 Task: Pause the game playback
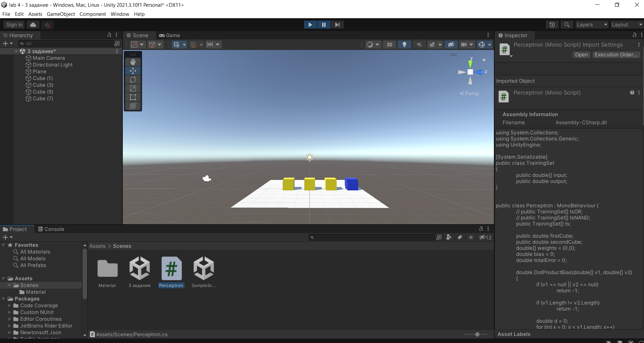(324, 25)
